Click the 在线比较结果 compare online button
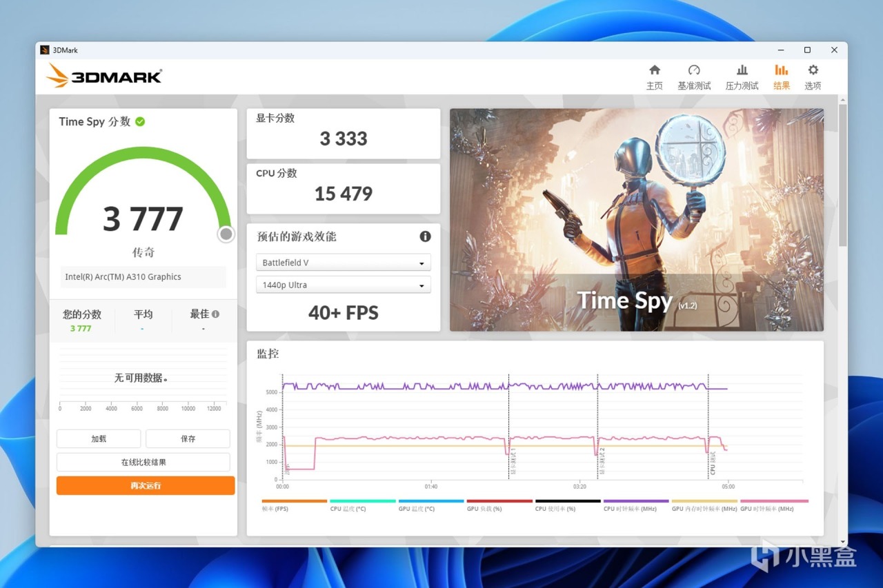This screenshot has width=883, height=588. 143,462
